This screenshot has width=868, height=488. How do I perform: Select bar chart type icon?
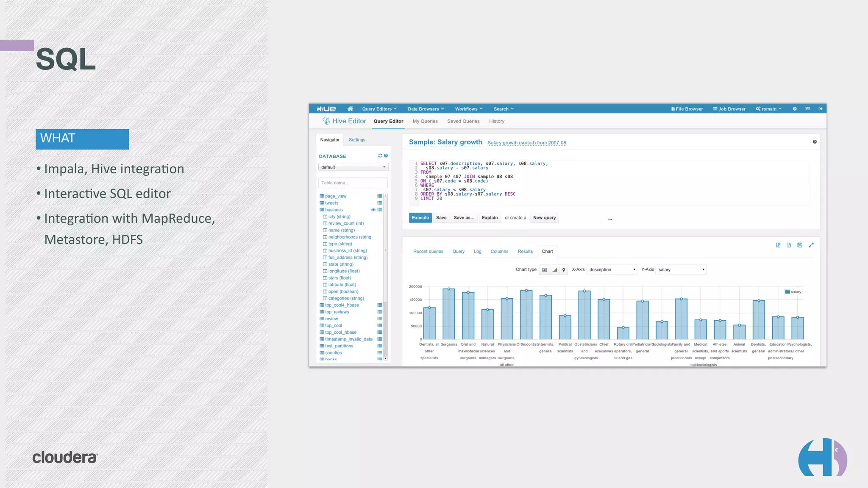click(x=545, y=270)
